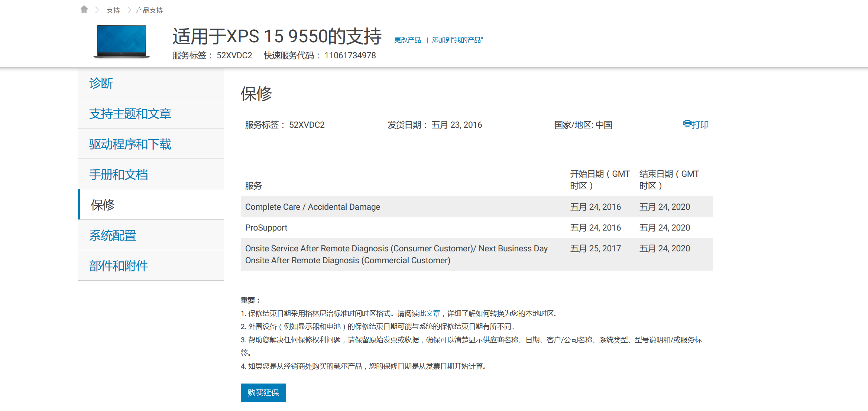Go to 部件和附件 section

pos(119,266)
